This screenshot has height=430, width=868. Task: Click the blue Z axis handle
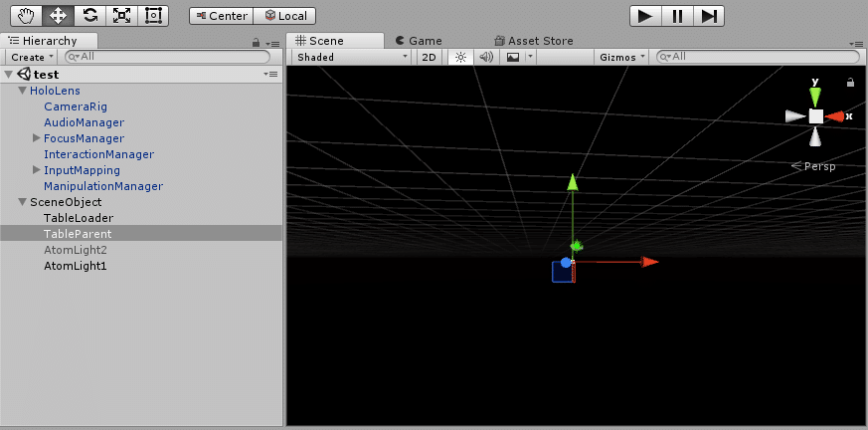coord(565,262)
